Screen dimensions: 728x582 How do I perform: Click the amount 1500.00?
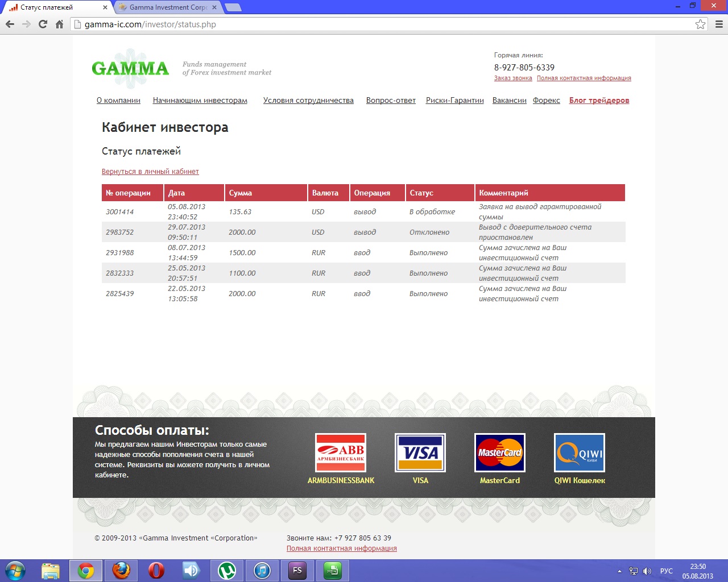242,253
